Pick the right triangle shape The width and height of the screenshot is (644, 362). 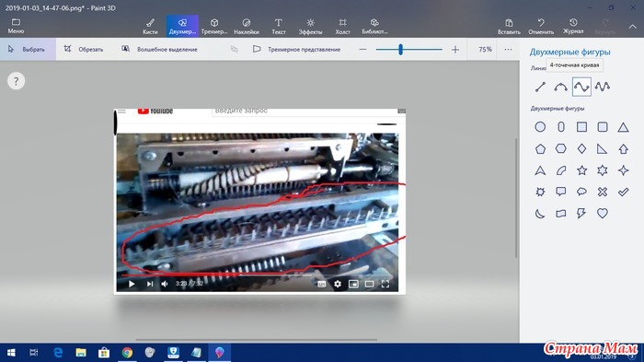[603, 148]
